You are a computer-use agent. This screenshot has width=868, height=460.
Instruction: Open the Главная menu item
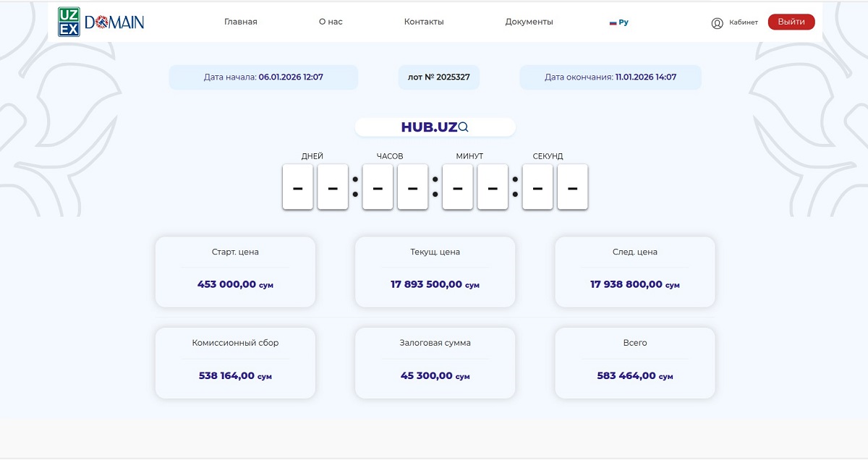[x=240, y=22]
